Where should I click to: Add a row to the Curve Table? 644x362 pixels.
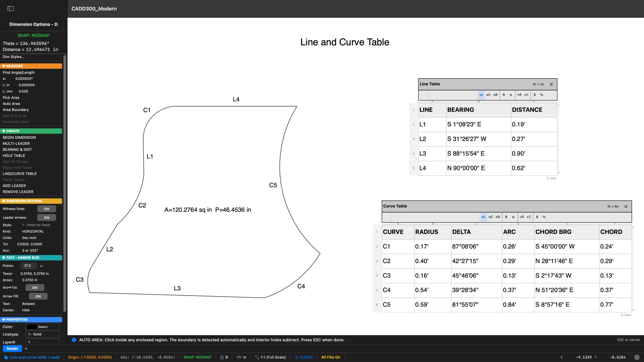522,217
